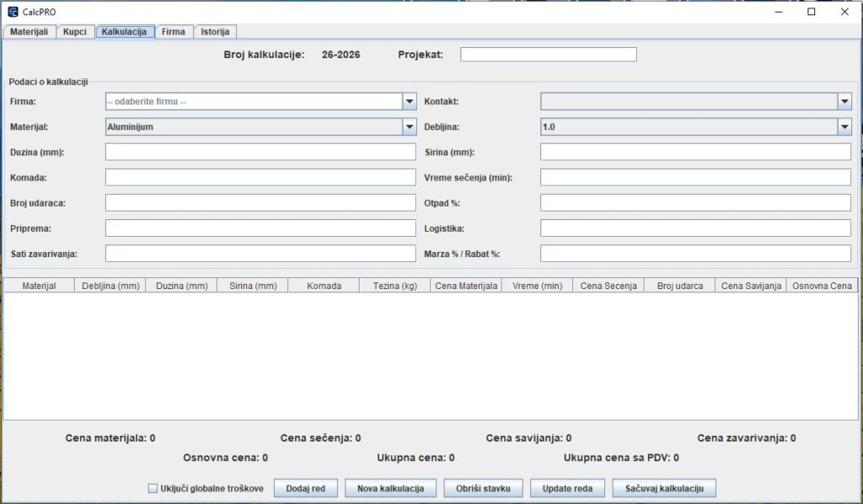Click the Update reda button
Image resolution: width=863 pixels, height=504 pixels.
567,488
